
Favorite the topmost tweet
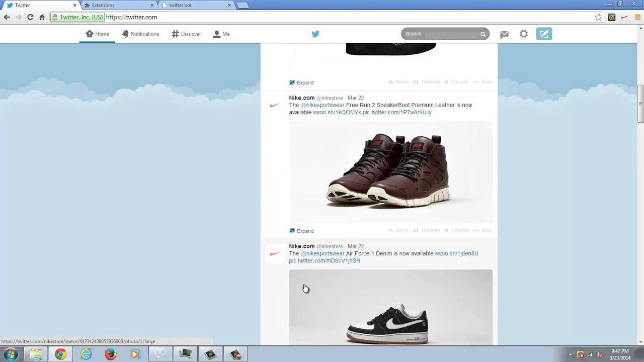[x=456, y=82]
